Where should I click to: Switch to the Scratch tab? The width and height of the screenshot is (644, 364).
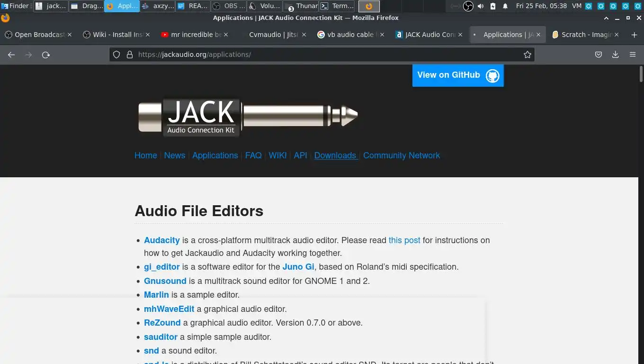(x=585, y=35)
